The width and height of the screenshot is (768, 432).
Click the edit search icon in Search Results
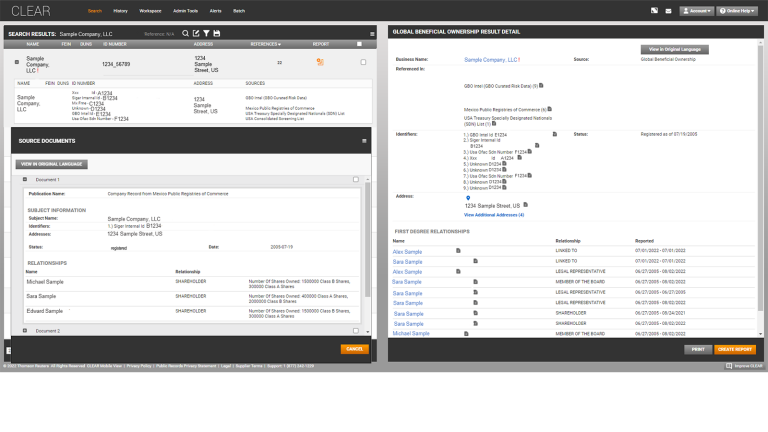click(194, 34)
